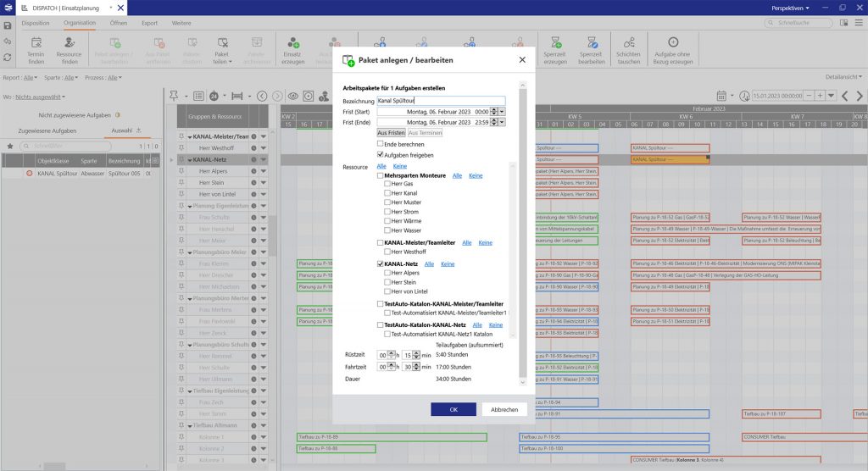
Task: Click Aufgabe ohne Bezug erzeugen icon
Action: (673, 42)
